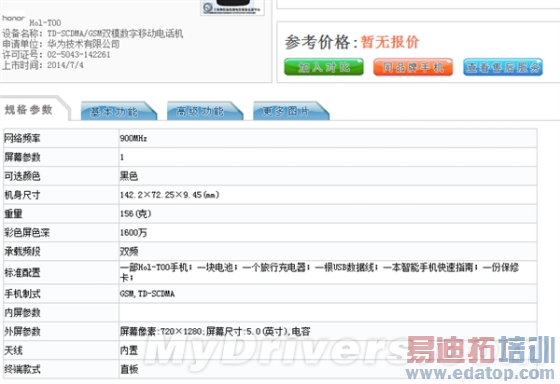The height and width of the screenshot is (384, 560).
Task: Click the 可选颜色 row label
Action: [22, 176]
